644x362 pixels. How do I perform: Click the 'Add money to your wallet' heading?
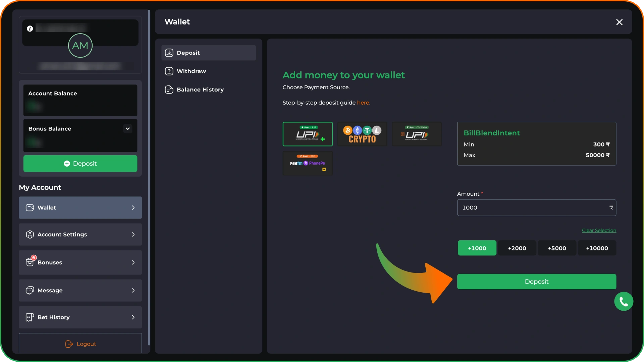click(x=343, y=75)
